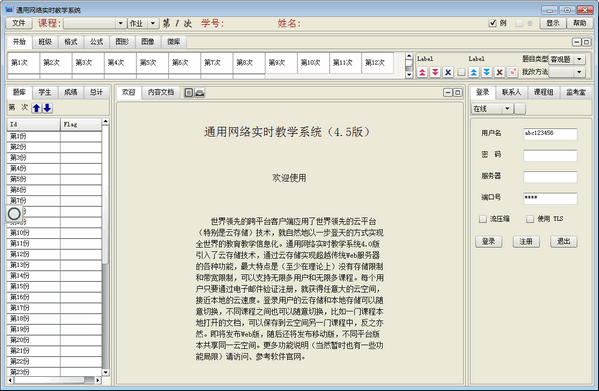Open the 在线 status dropdown

click(x=507, y=109)
